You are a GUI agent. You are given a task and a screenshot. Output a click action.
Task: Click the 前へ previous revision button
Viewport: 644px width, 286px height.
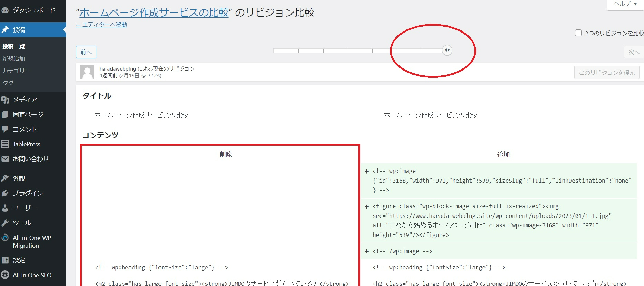[86, 52]
